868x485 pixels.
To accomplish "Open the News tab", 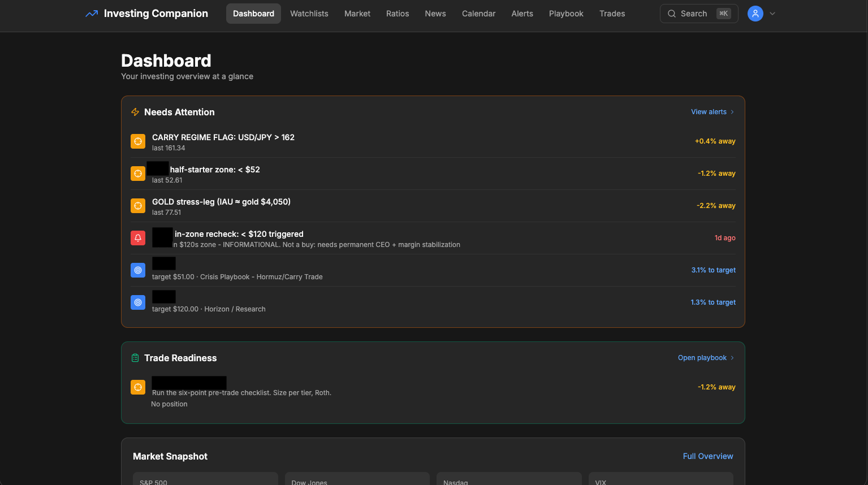I will 435,14.
